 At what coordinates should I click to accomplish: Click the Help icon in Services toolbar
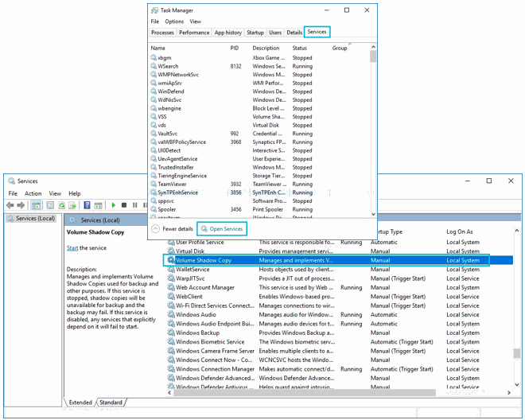(87, 205)
